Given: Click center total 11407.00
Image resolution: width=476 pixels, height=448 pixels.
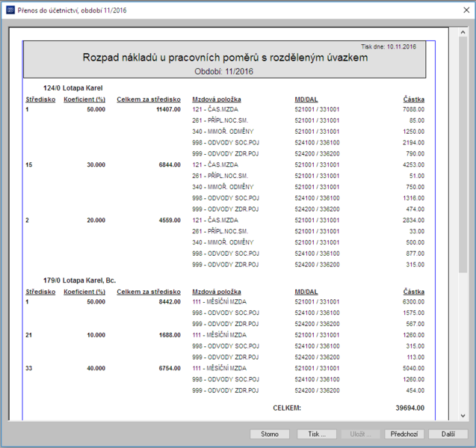Looking at the screenshot, I should tap(168, 109).
